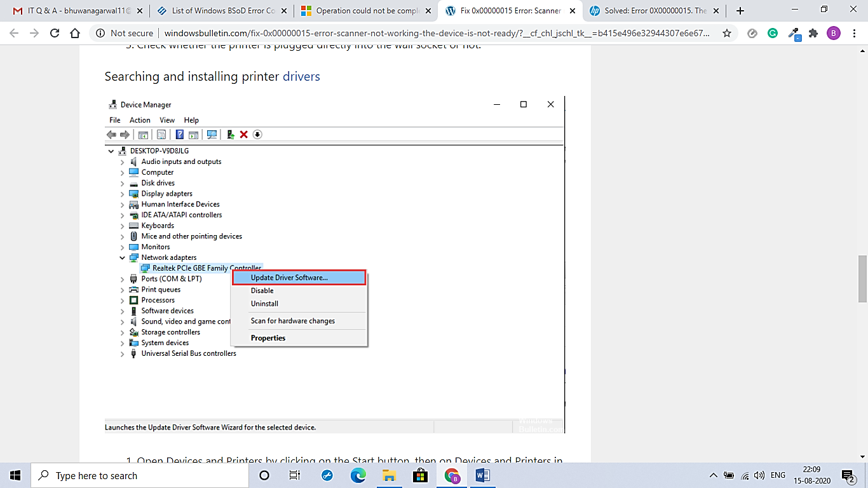
Task: Click the Properties toolbar icon
Action: [x=161, y=134]
